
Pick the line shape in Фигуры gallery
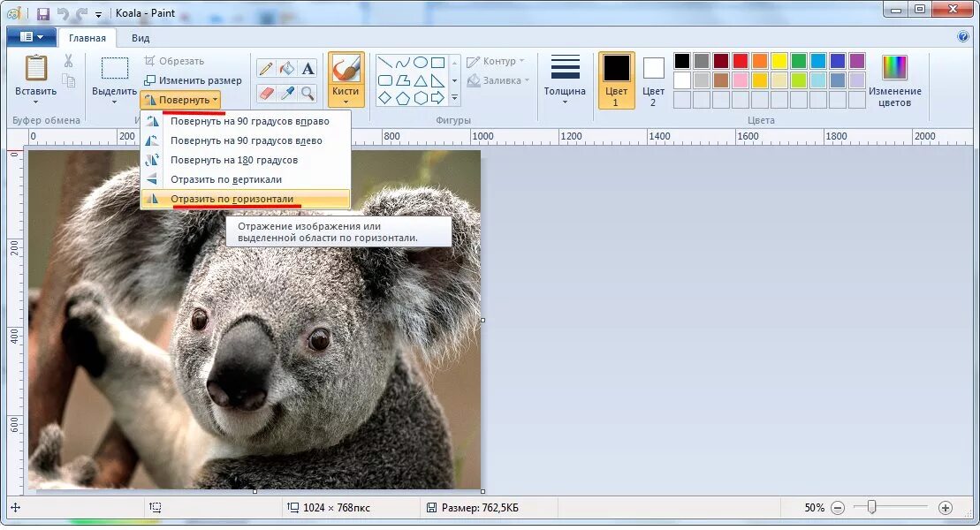[385, 63]
